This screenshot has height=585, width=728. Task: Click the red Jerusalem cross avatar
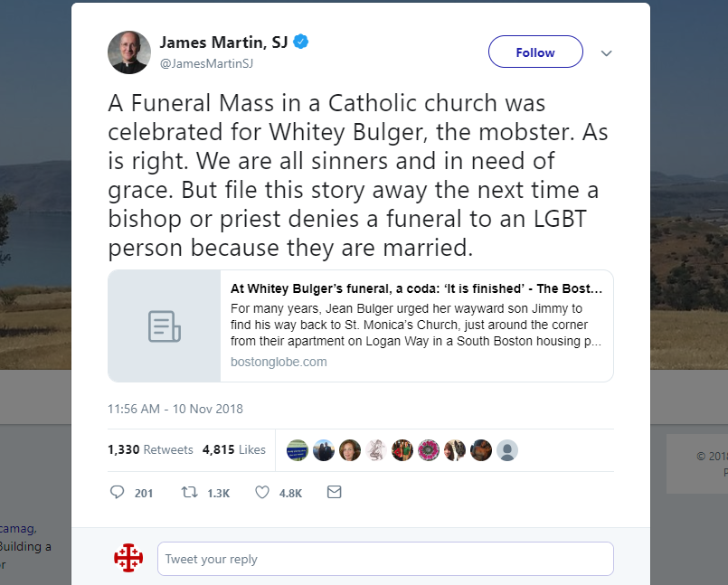[128, 559]
